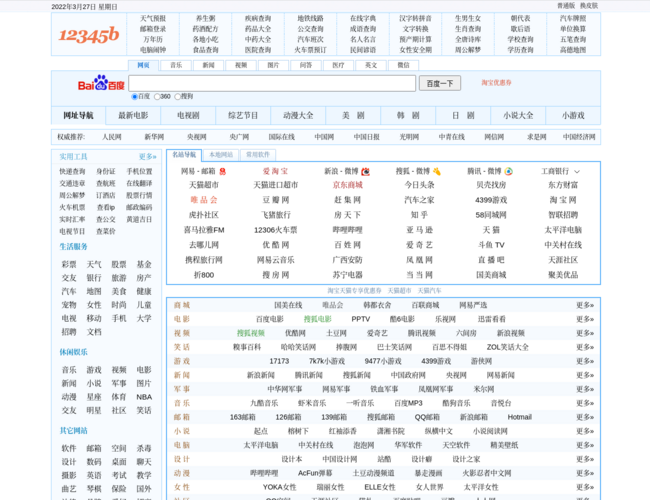Open the 天猫超市 link below site grid

coord(399,291)
